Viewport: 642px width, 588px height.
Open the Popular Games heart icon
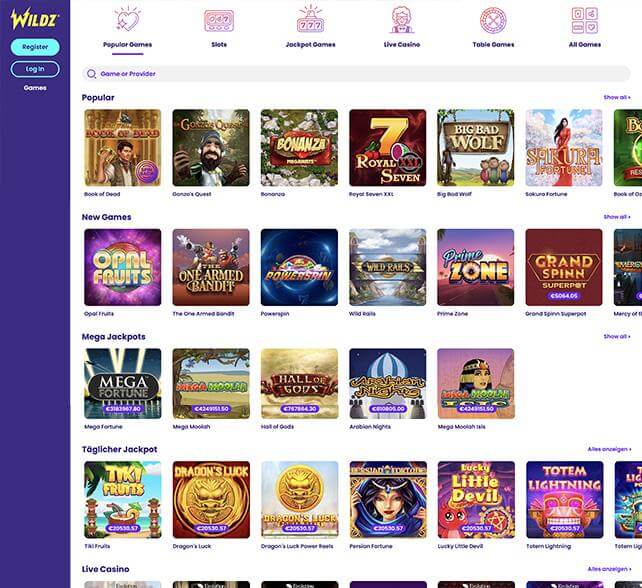[127, 19]
